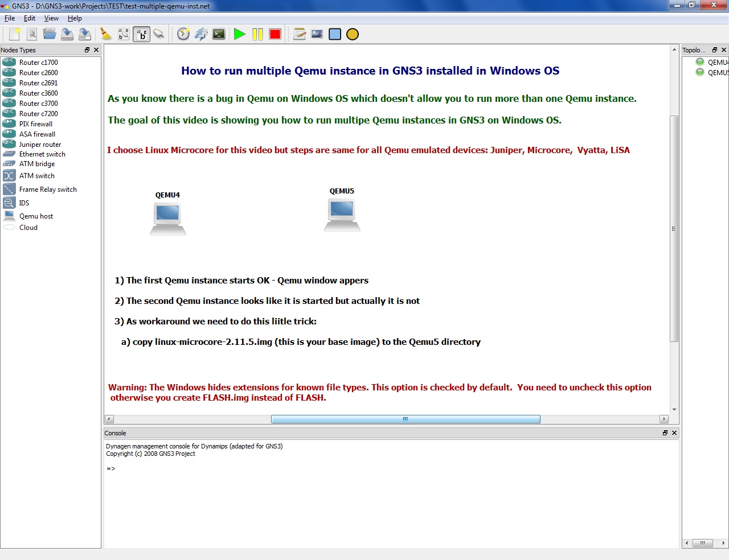The height and width of the screenshot is (560, 729).
Task: Select Frame Relay switch node type
Action: click(x=48, y=190)
